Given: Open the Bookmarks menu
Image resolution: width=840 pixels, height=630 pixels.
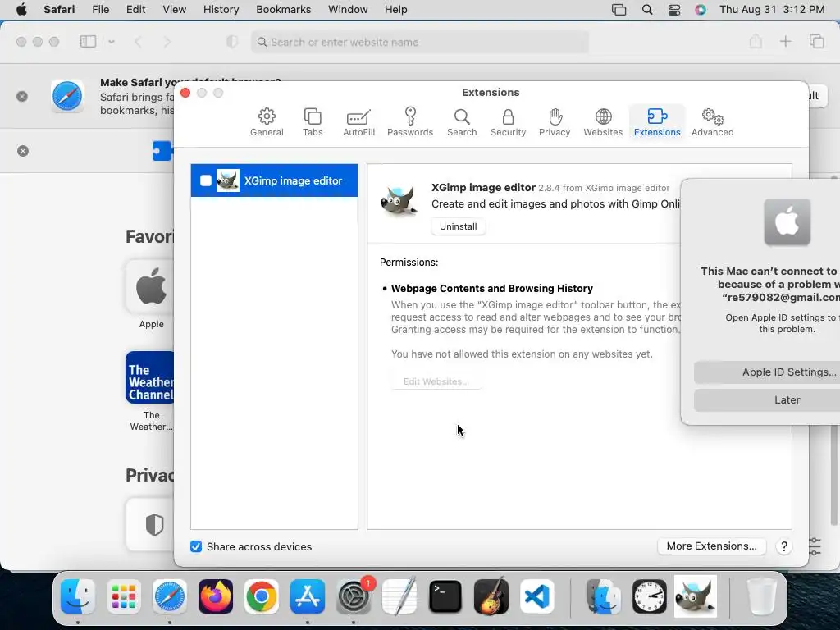Looking at the screenshot, I should point(283,10).
